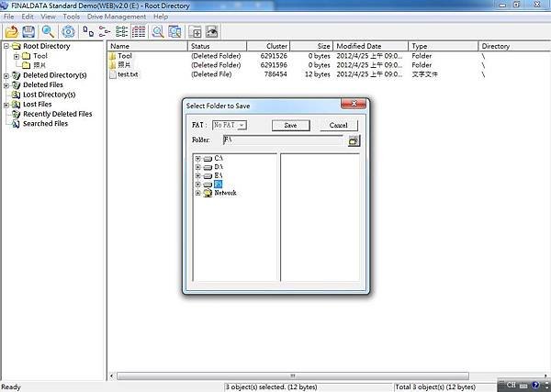The width and height of the screenshot is (551, 392).
Task: Click the horizontal scrollbar thumb
Action: pyautogui.click(x=293, y=376)
